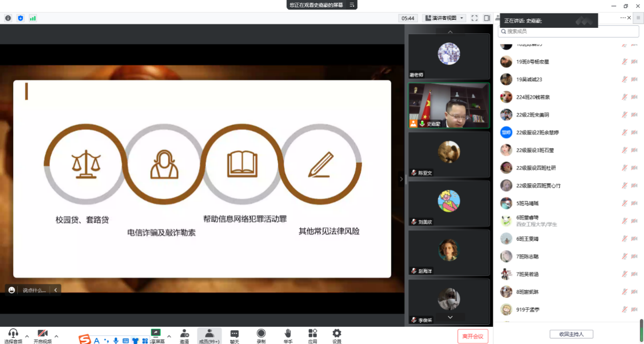Expand audio options arrow beside 选择音频
Image resolution: width=644 pixels, height=344 pixels.
tap(27, 336)
